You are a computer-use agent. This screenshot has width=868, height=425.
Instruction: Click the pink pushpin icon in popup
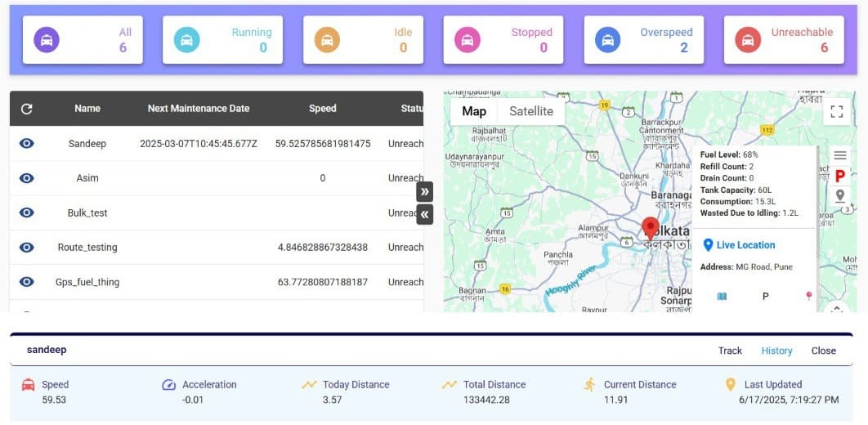tap(809, 296)
